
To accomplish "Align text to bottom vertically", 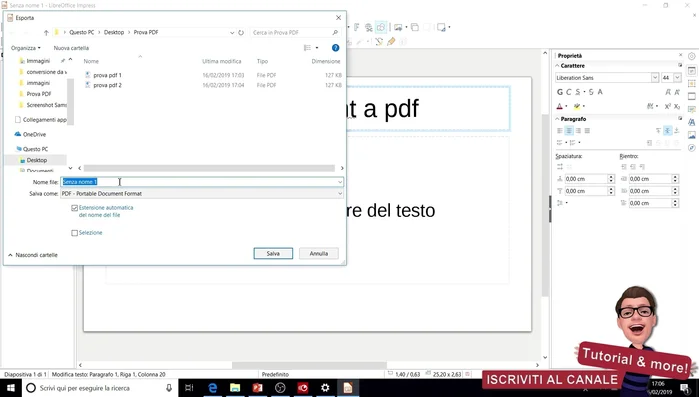I will point(677,131).
